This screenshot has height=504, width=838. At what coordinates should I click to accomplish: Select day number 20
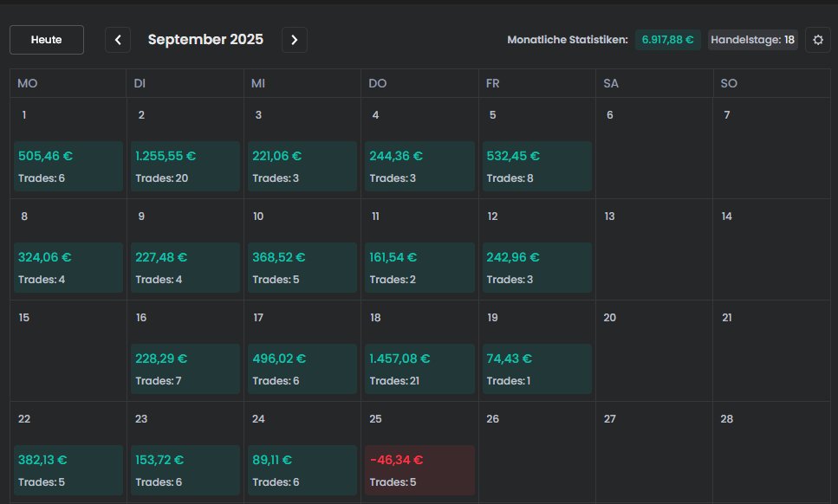(x=610, y=318)
